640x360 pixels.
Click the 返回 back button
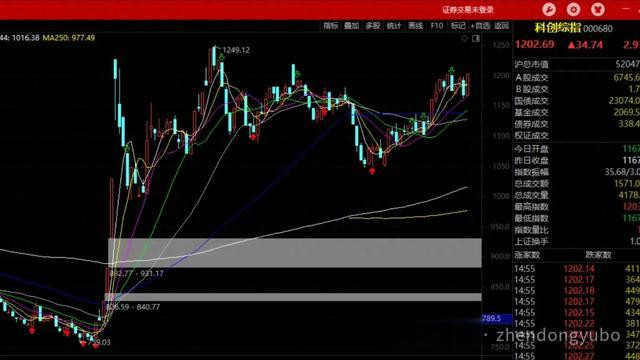pyautogui.click(x=502, y=26)
